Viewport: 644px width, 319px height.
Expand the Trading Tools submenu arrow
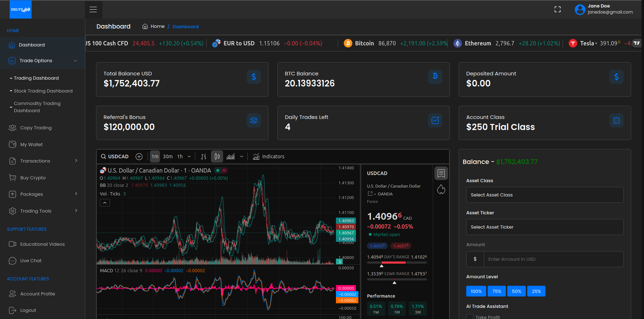(x=76, y=211)
